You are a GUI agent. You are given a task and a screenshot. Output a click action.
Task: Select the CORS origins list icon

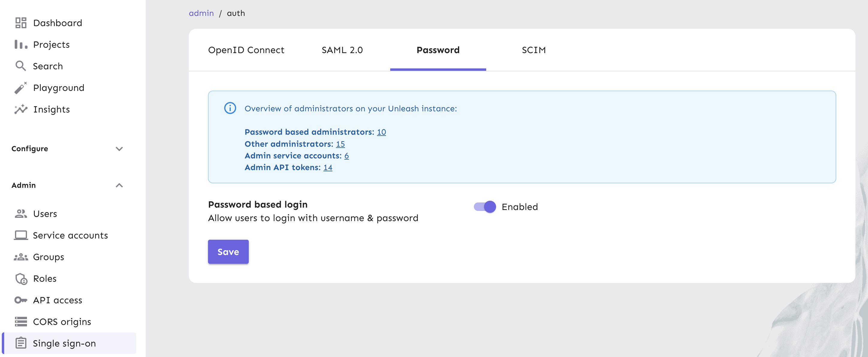(21, 322)
